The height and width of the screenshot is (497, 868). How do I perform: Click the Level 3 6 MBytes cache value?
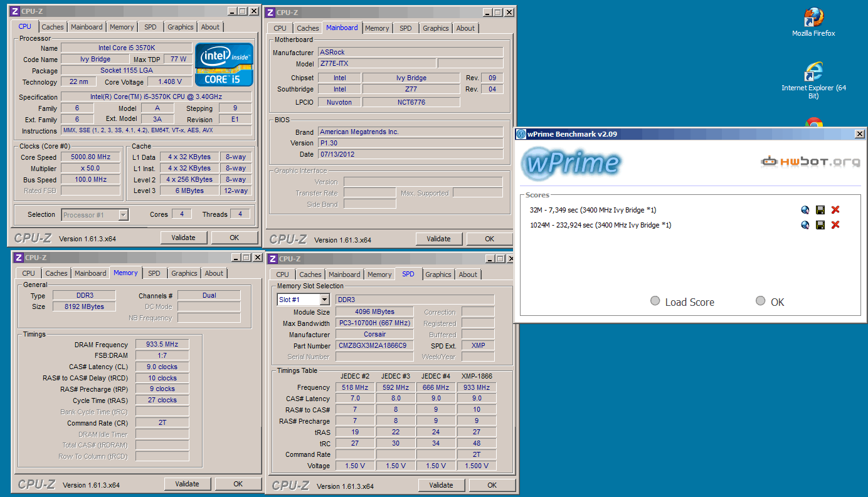190,191
